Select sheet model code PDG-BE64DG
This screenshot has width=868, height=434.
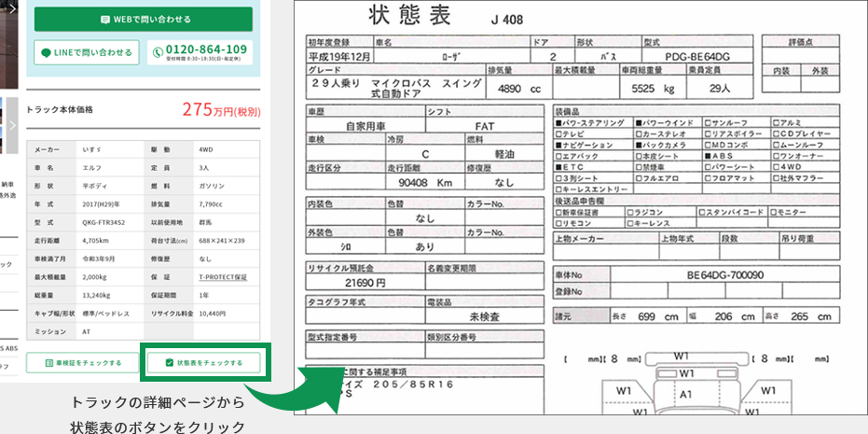pyautogui.click(x=697, y=57)
